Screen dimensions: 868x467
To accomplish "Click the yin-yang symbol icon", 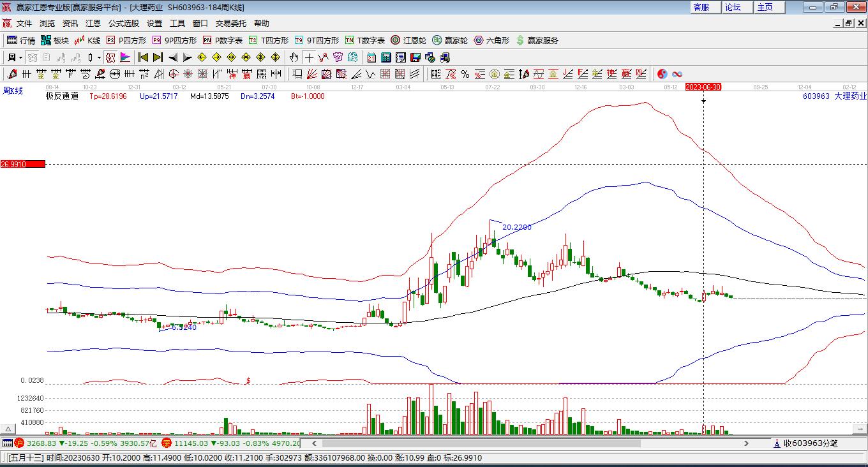I will point(662,74).
